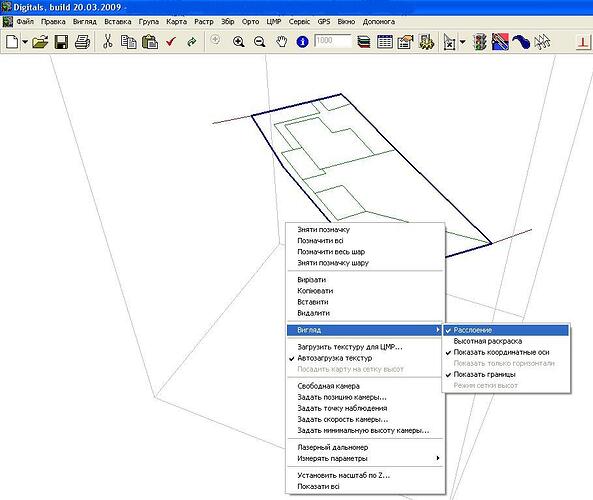Viewport: 593px width, 500px height.
Task: Click the Print icon in toolbar
Action: [x=82, y=42]
